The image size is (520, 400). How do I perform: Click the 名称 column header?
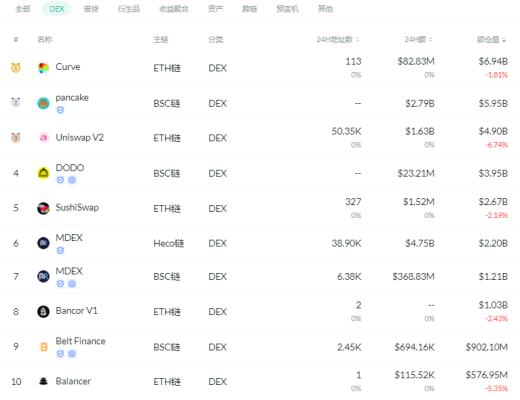click(44, 40)
